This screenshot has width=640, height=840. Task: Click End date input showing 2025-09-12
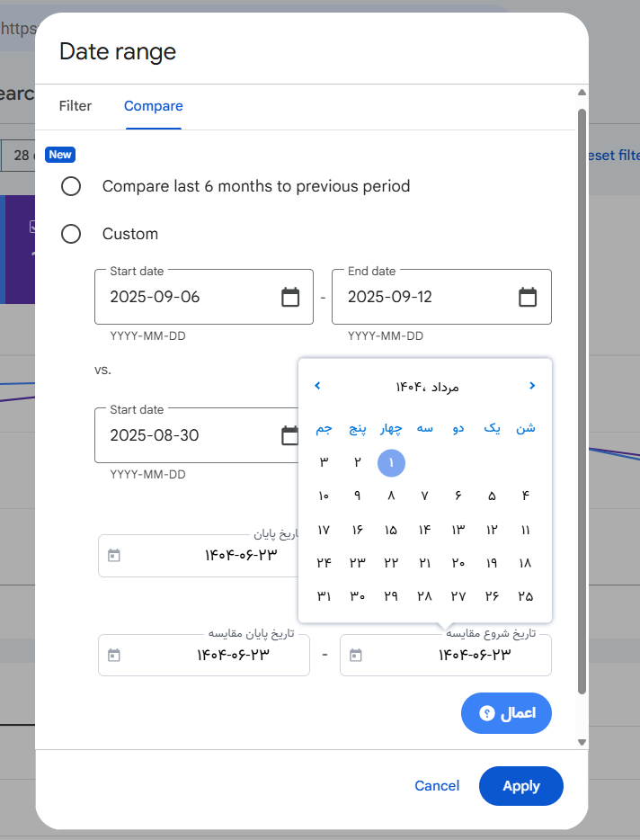pos(422,297)
